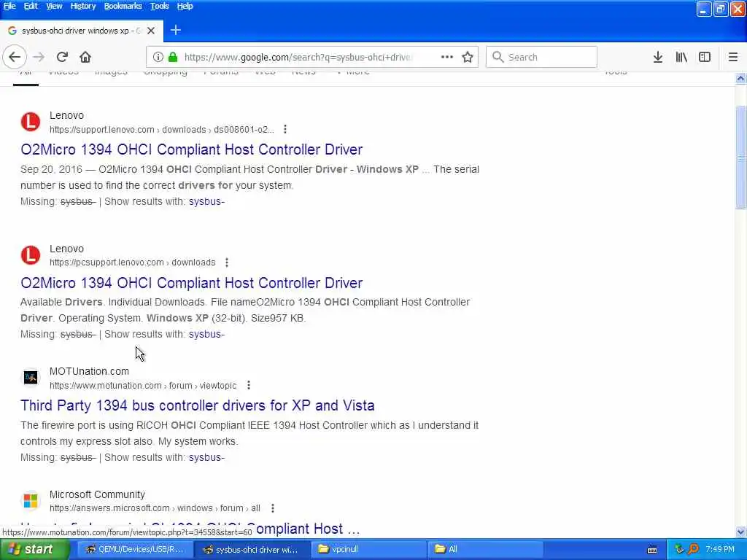Click sysbus- link under MOTUnation result
747x560 pixels.
tap(206, 458)
